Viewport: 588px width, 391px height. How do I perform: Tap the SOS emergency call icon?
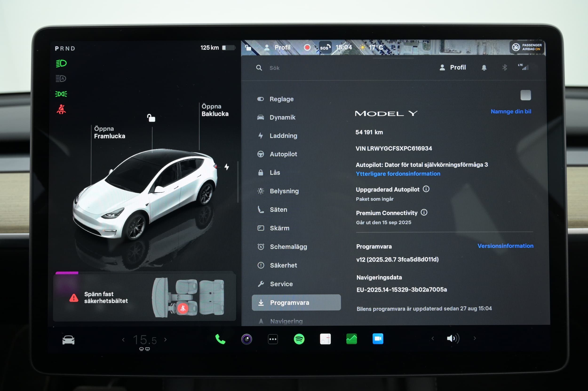click(x=325, y=47)
